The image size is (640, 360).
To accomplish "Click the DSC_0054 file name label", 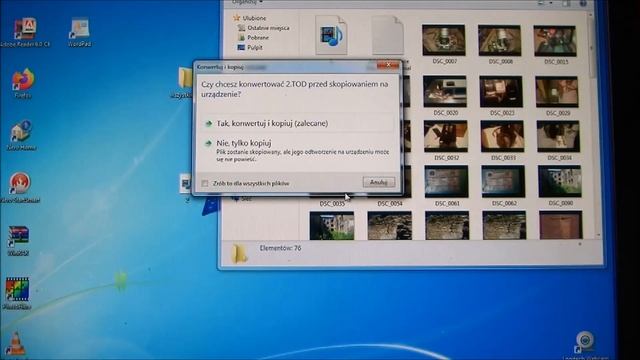I will coord(390,203).
